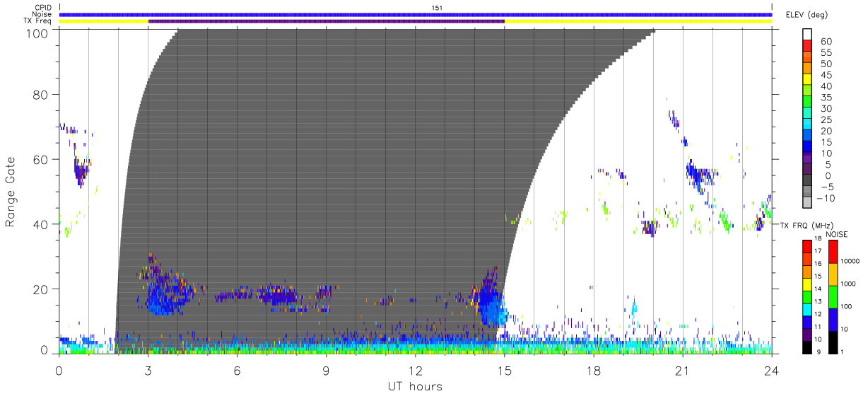
Task: Click the "55" label on the ELEV scale
Action: coord(826,52)
